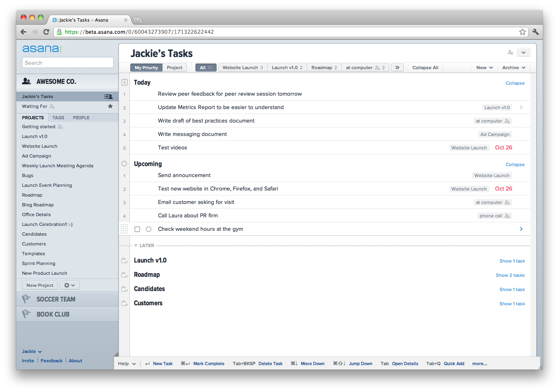Click the Search input field
The image size is (559, 392).
68,63
